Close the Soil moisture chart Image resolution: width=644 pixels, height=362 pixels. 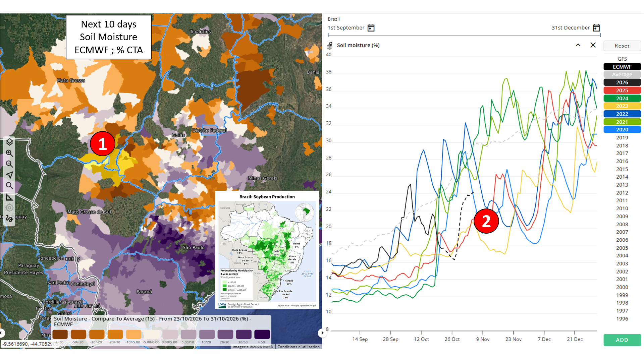click(593, 45)
